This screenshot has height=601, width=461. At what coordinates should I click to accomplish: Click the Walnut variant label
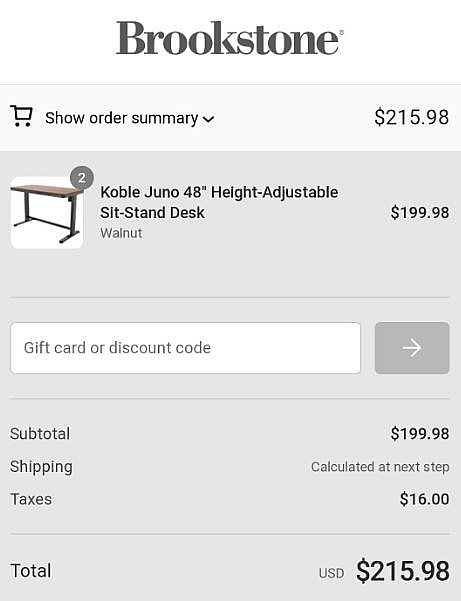[121, 233]
